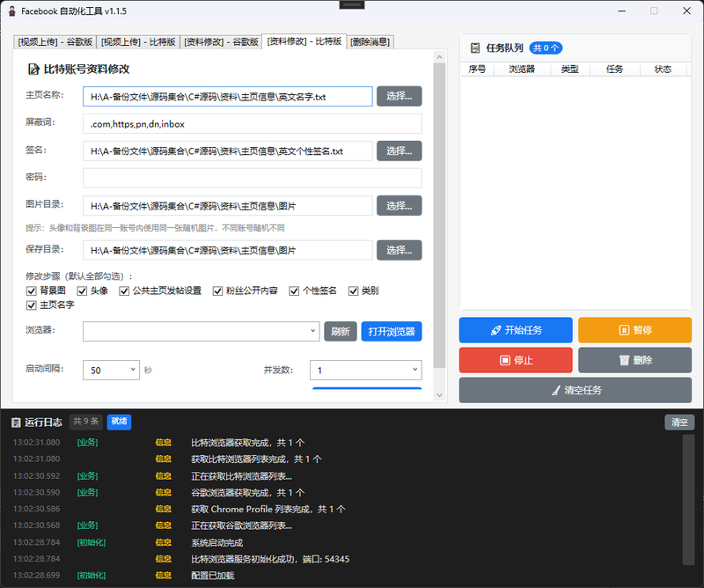Select the [资料修改] - 比特版 tab
704x588 pixels.
click(x=304, y=41)
